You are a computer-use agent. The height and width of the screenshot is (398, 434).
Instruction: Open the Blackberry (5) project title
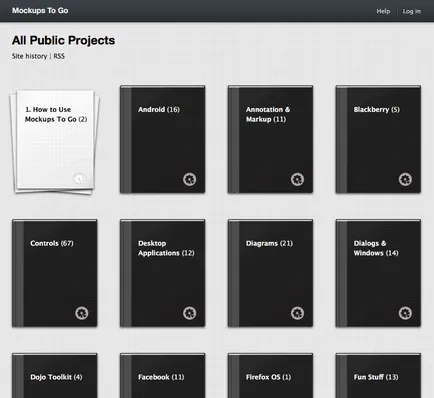pos(376,110)
